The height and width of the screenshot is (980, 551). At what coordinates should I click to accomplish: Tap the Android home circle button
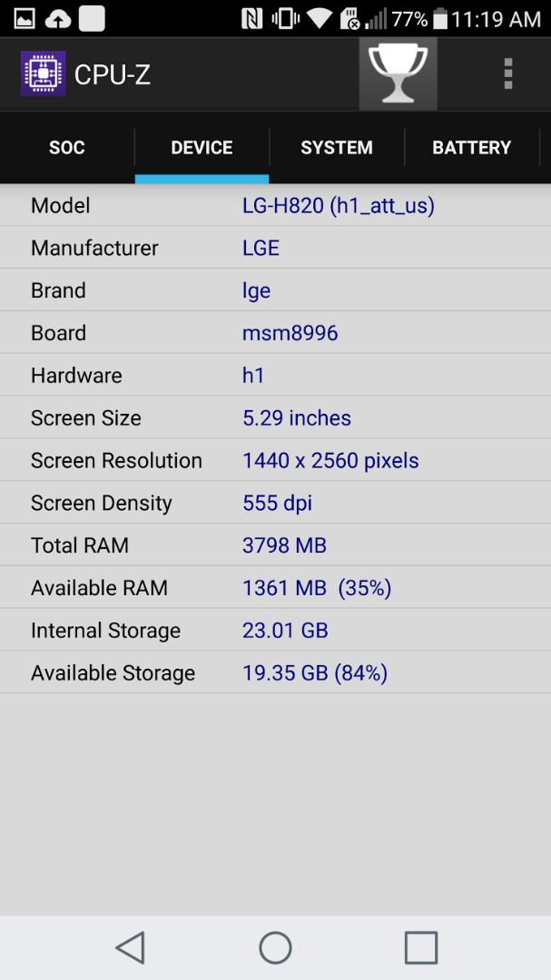point(276,947)
